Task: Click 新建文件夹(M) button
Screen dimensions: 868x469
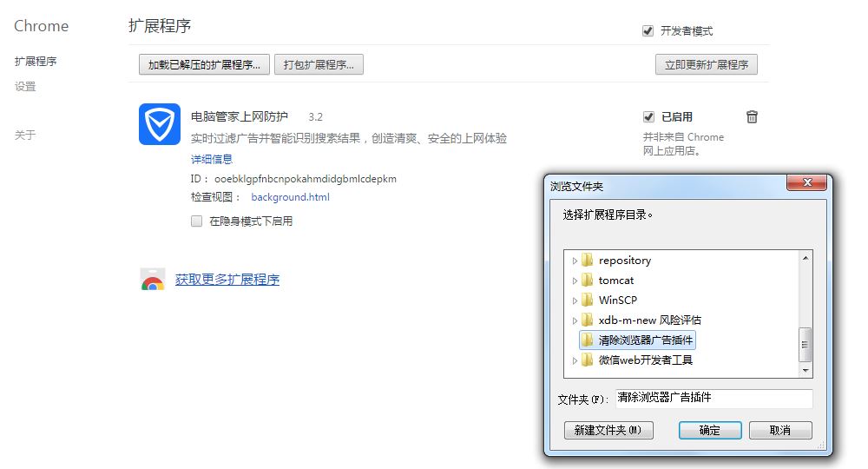Action: tap(608, 430)
